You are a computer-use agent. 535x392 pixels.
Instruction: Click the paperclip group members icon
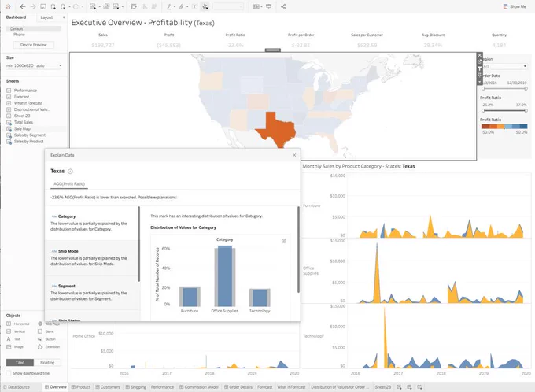click(x=182, y=6)
